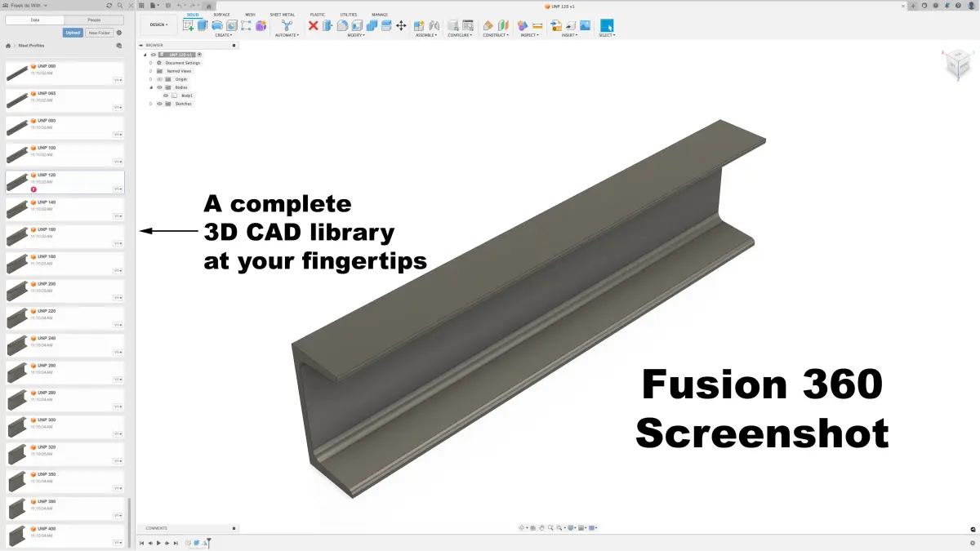Open data panel settings gear
This screenshot has height=551, width=980.
point(119,33)
